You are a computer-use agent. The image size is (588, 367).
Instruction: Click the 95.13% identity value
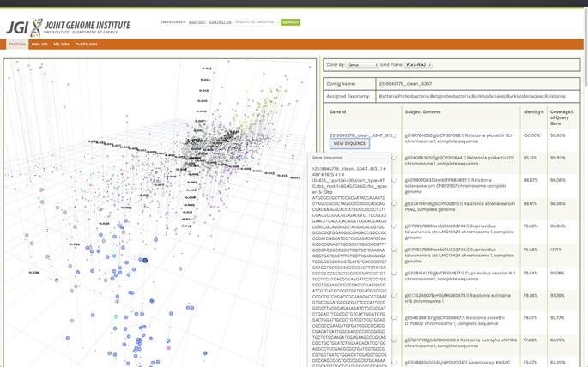tap(530, 158)
